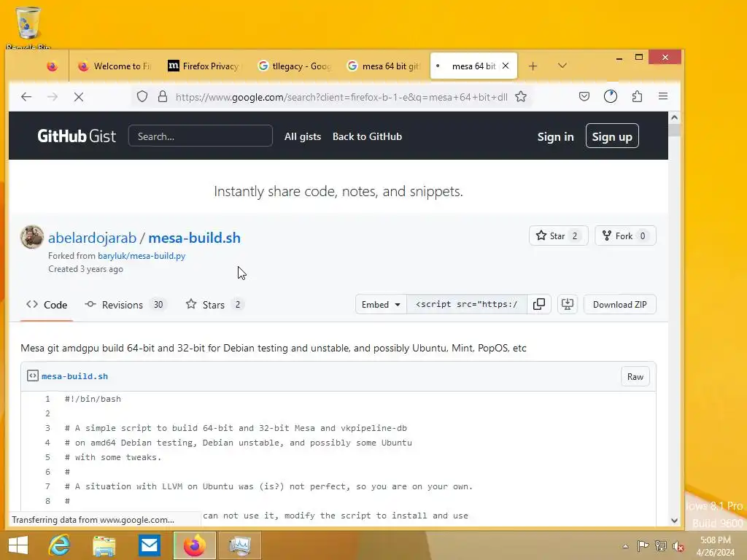
Task: Click the '#!/bin/bash' code line
Action: pyautogui.click(x=93, y=399)
